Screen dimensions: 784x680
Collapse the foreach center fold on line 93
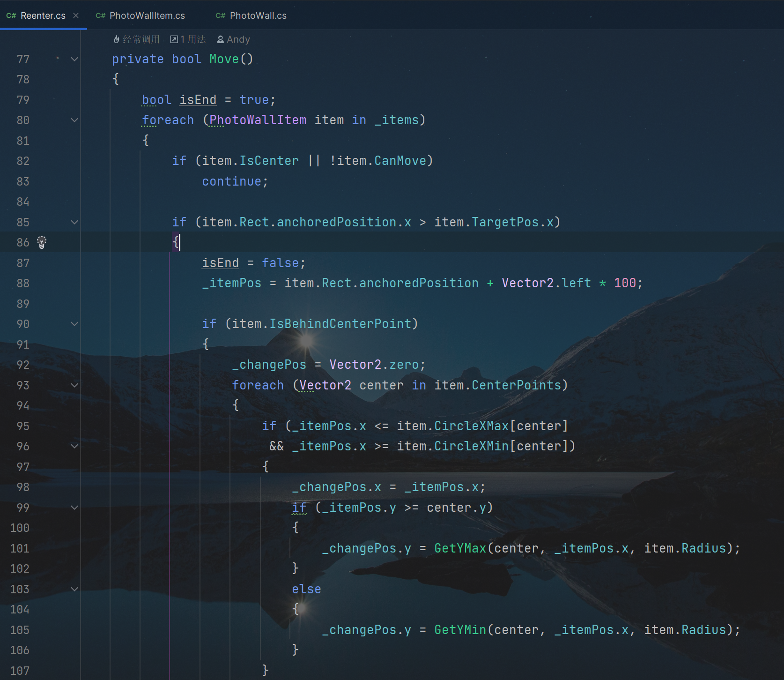tap(74, 385)
